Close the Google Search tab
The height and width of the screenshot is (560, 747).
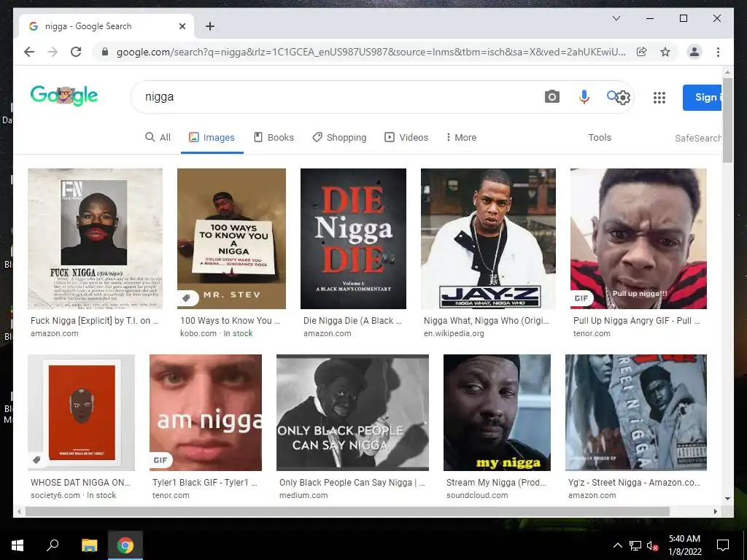pos(182,26)
